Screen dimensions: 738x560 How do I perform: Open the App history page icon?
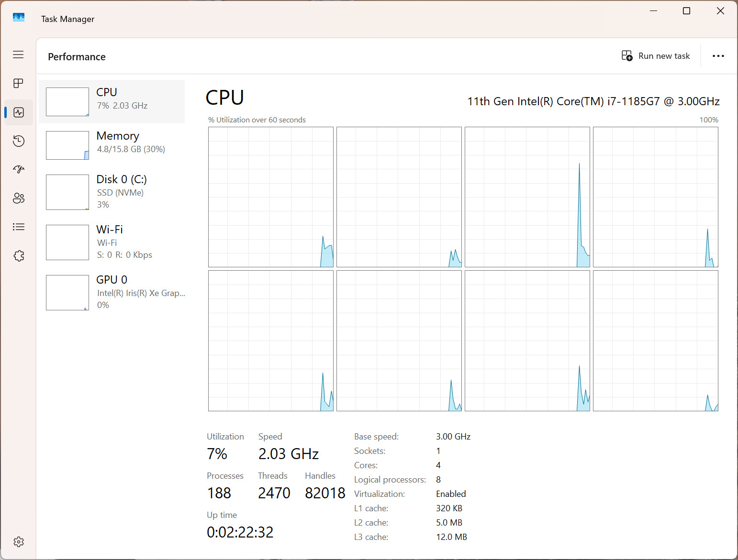point(19,141)
